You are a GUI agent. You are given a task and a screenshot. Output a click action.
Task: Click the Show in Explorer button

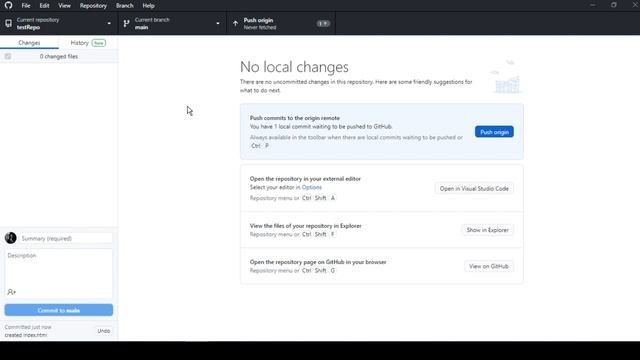pyautogui.click(x=487, y=230)
